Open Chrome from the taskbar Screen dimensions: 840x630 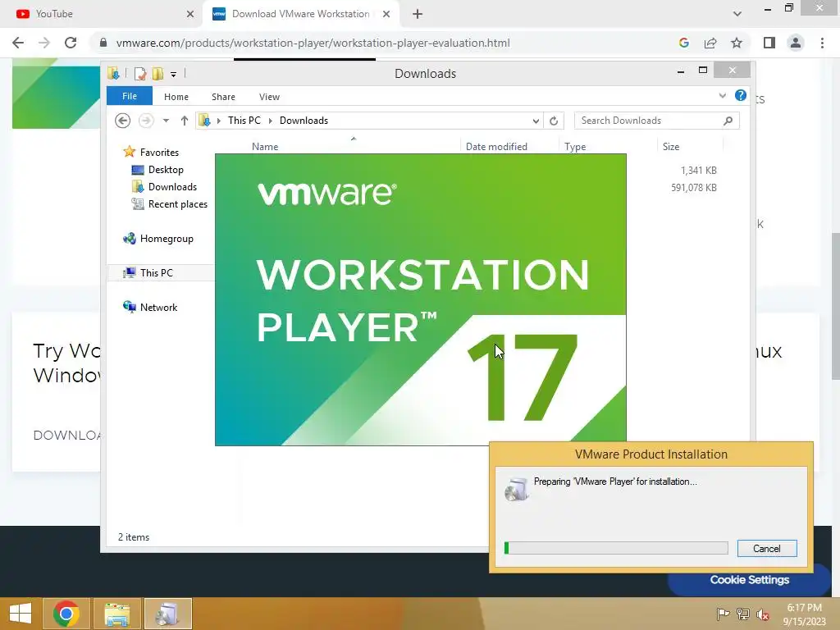point(66,614)
